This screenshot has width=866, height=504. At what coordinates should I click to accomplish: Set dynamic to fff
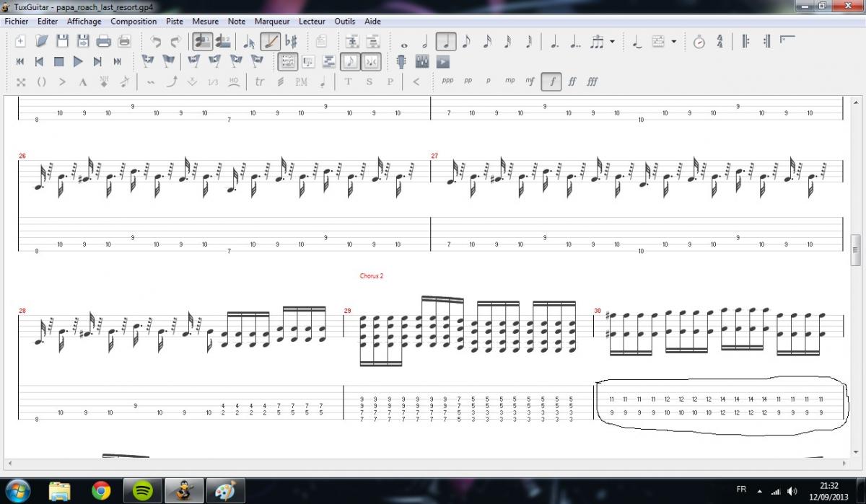click(x=592, y=81)
